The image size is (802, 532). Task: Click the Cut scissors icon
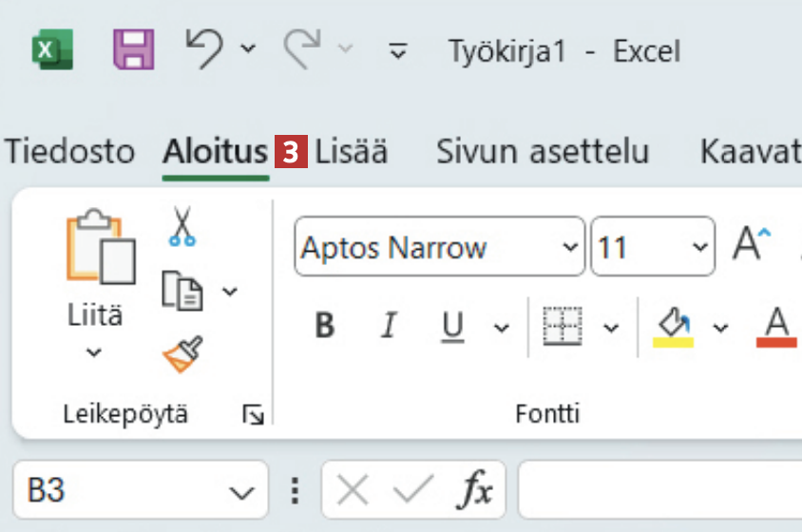coord(181,228)
